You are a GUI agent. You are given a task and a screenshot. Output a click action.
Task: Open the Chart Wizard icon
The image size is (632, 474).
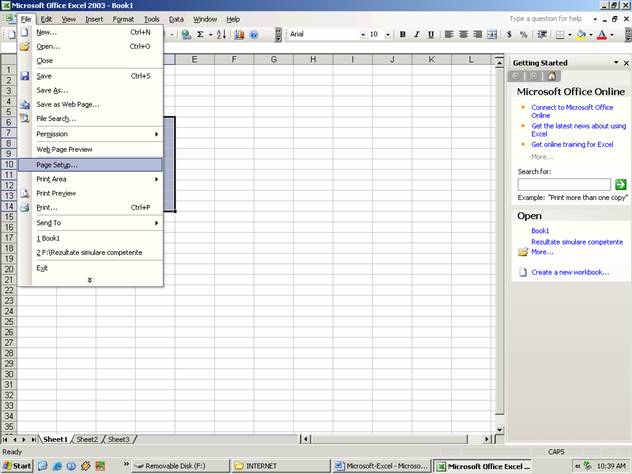coord(239,35)
